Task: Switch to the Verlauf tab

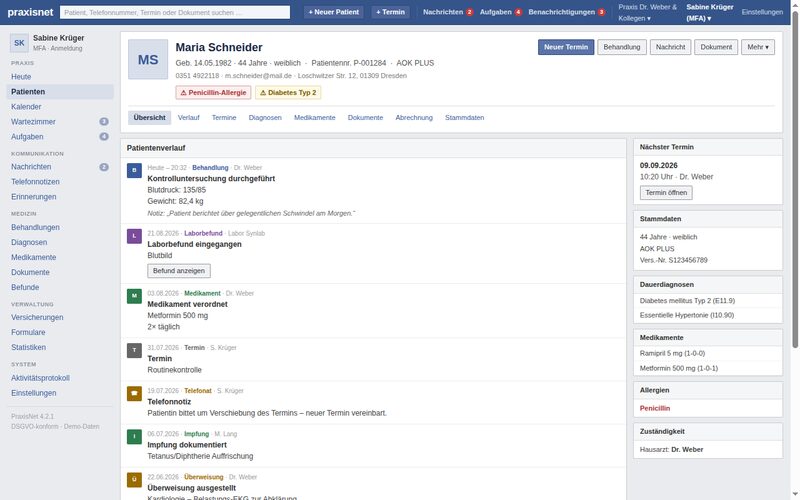Action: point(188,117)
